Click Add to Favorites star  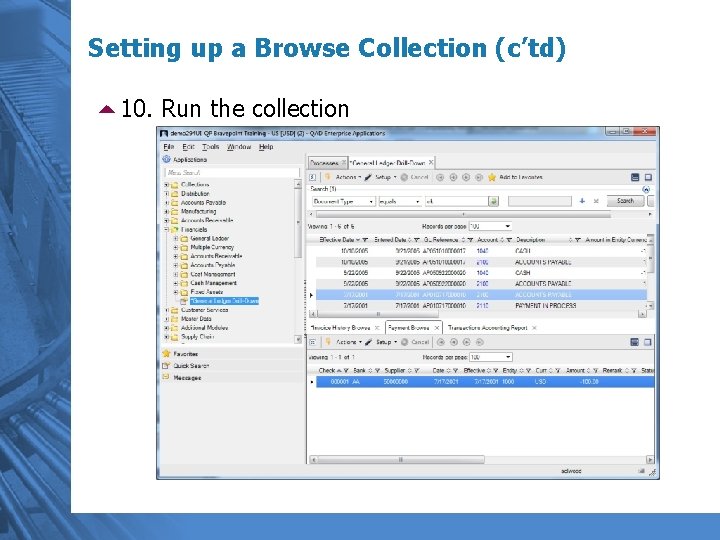[x=492, y=177]
